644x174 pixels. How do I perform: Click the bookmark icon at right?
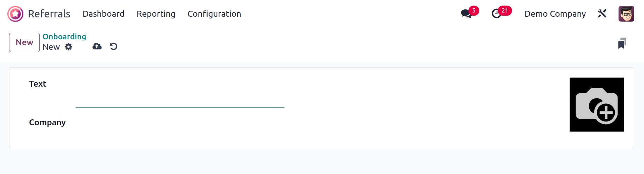tap(622, 43)
